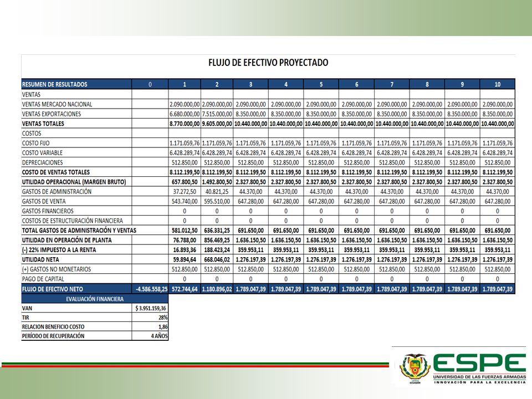Click the UNIVERSIDAD DE LAS FUERZAS ARMADAS text
The image size is (532, 399).
pos(479,377)
